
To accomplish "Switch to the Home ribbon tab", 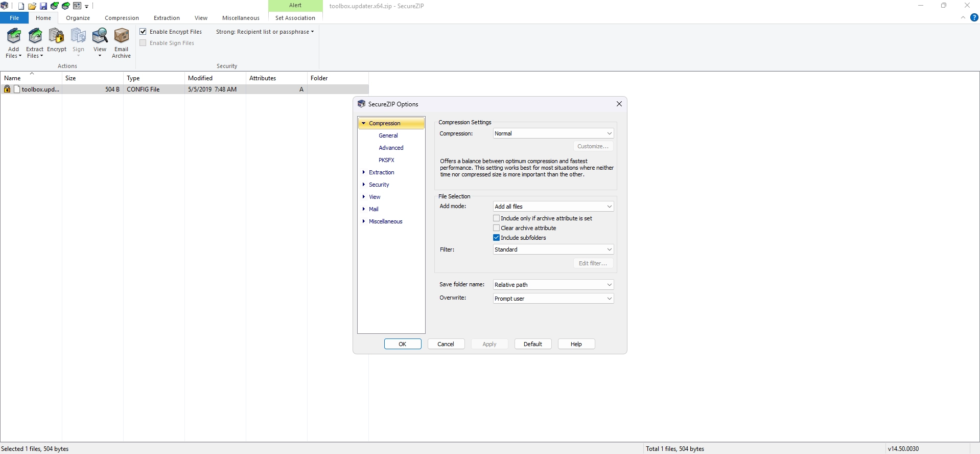I will pyautogui.click(x=43, y=18).
